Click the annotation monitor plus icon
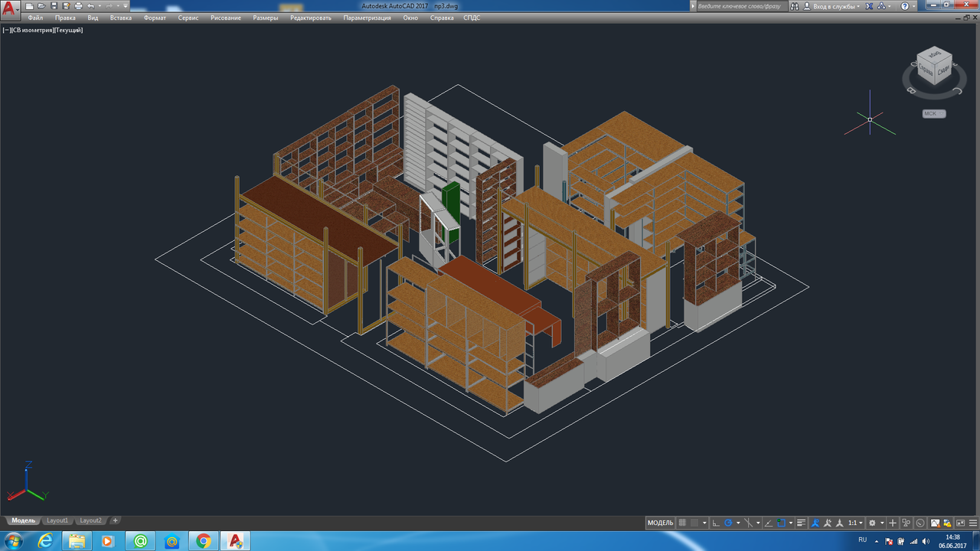The height and width of the screenshot is (551, 980). pyautogui.click(x=892, y=523)
